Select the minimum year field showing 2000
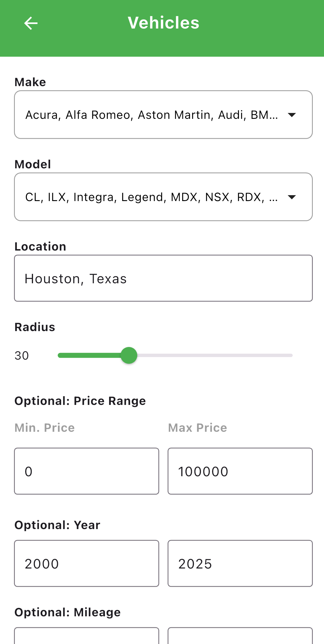Screen dimensions: 324x644 coord(86,563)
